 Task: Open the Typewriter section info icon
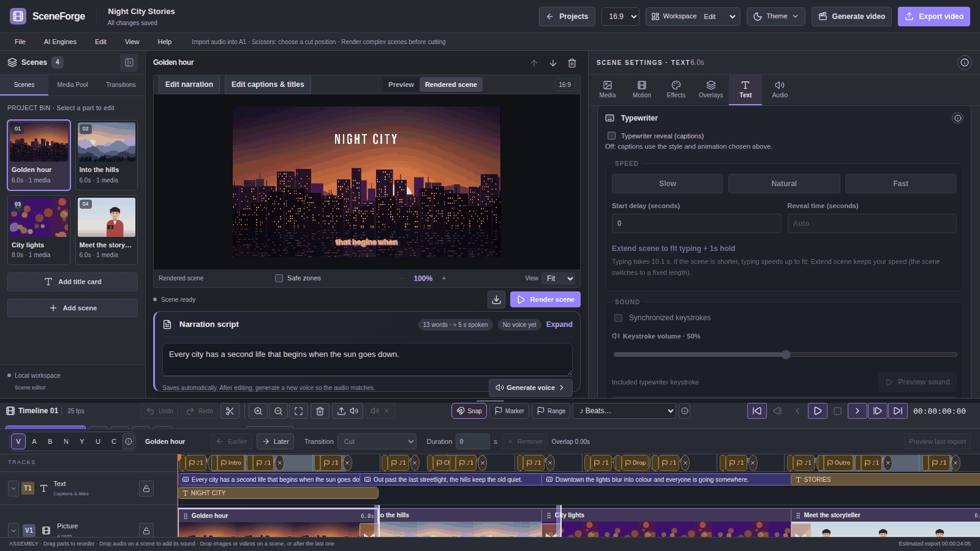tap(958, 118)
